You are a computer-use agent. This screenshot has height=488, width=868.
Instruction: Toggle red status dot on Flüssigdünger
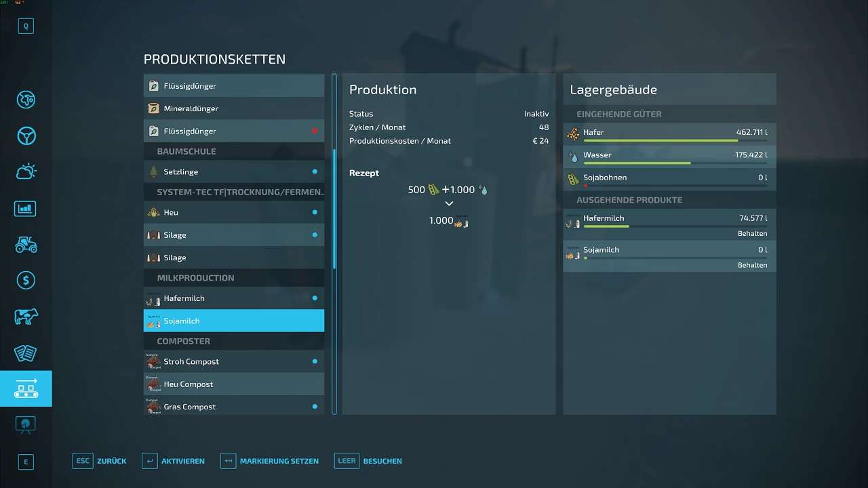315,131
